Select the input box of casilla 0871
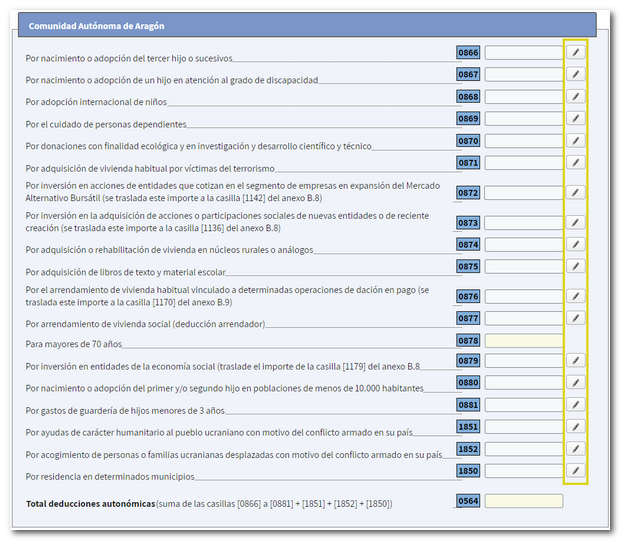Screen dimensions: 621x541 pyautogui.click(x=523, y=163)
